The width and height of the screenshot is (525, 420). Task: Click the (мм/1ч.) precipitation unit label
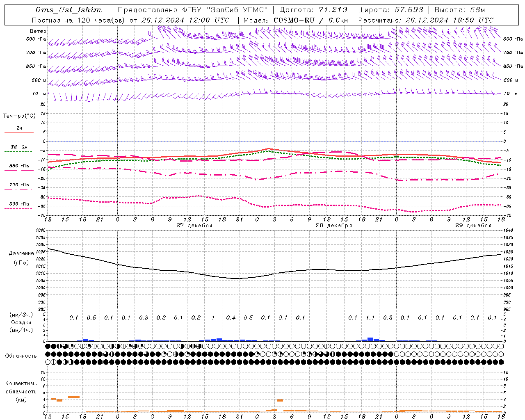point(21,330)
